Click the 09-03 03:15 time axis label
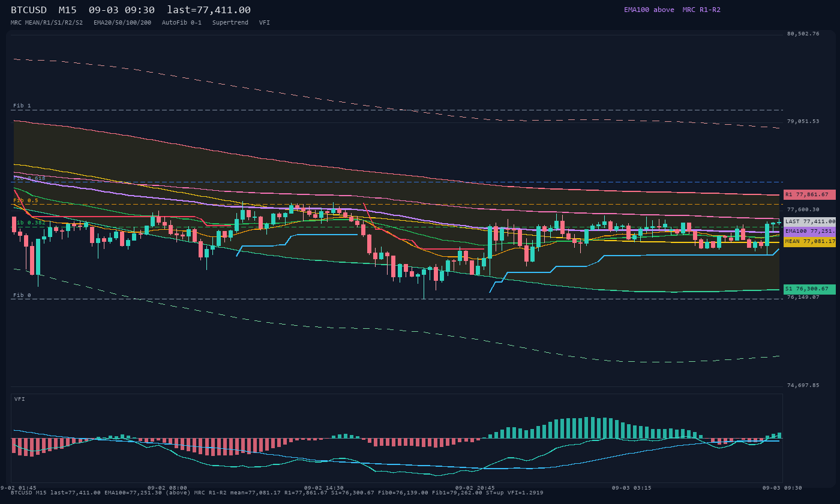Screen dimensions: 840x504 click(632, 488)
